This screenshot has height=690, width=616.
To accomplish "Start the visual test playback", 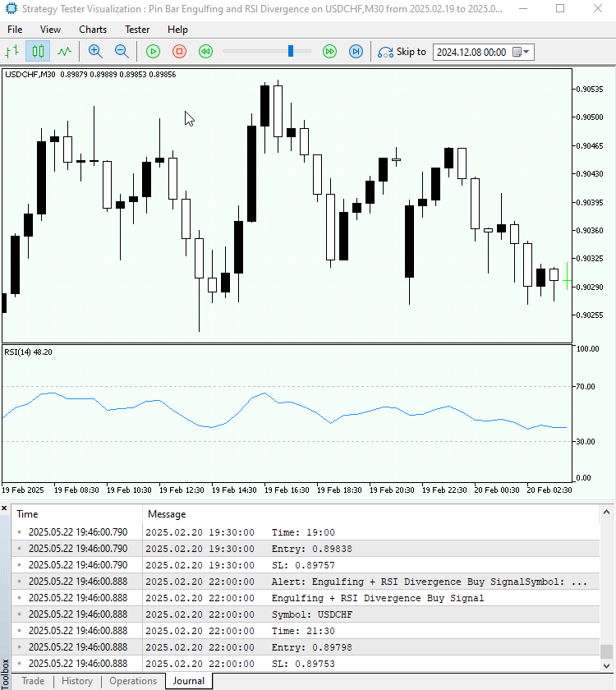I will pos(153,52).
